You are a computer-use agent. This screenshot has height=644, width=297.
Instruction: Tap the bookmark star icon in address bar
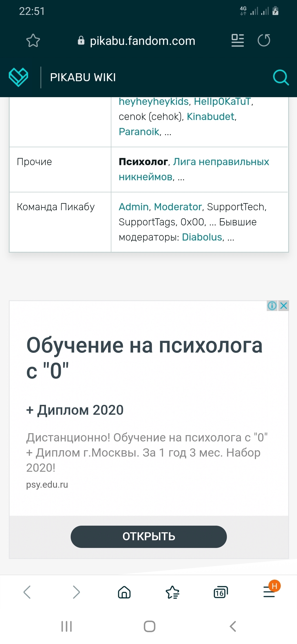click(x=33, y=40)
